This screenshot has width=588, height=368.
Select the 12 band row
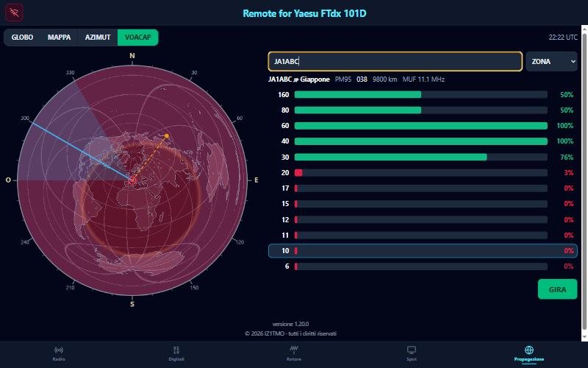click(423, 219)
